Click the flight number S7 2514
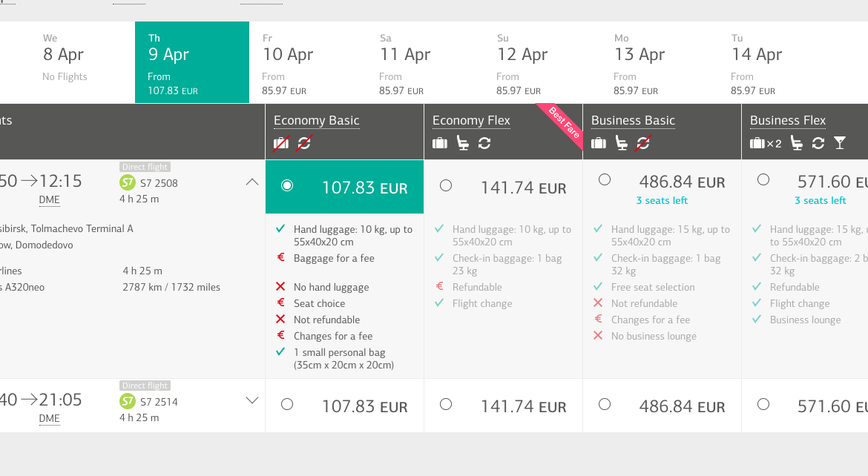The width and height of the screenshot is (868, 476). click(x=159, y=402)
